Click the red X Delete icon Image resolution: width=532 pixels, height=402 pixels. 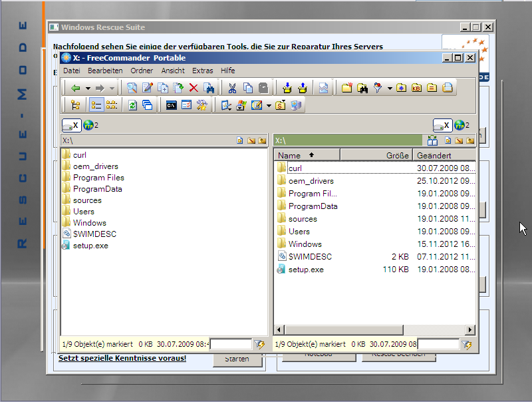(194, 88)
